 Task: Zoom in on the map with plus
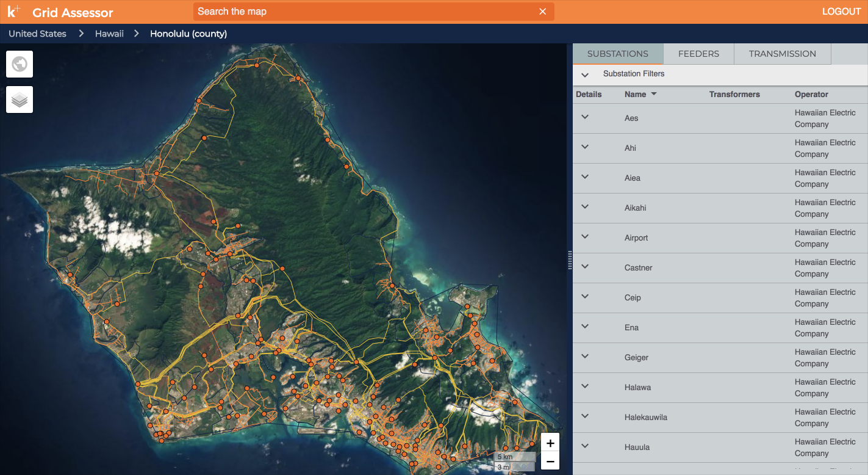[x=550, y=443]
